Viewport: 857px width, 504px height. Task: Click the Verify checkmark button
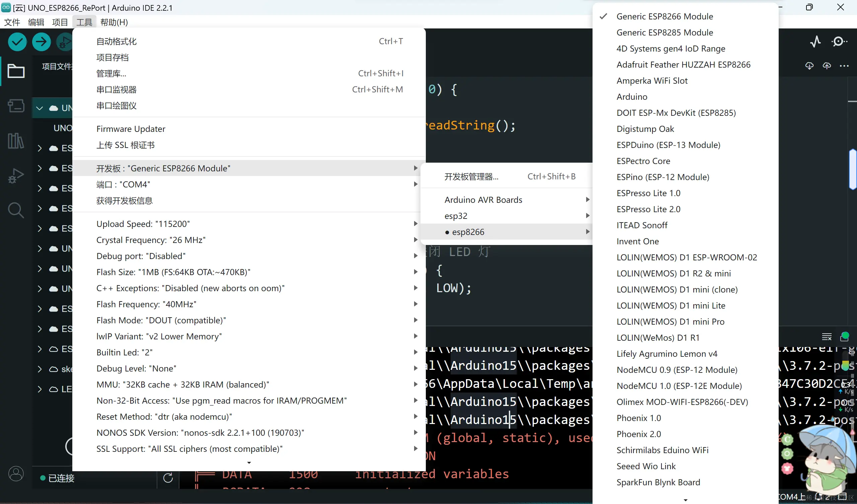pyautogui.click(x=17, y=42)
